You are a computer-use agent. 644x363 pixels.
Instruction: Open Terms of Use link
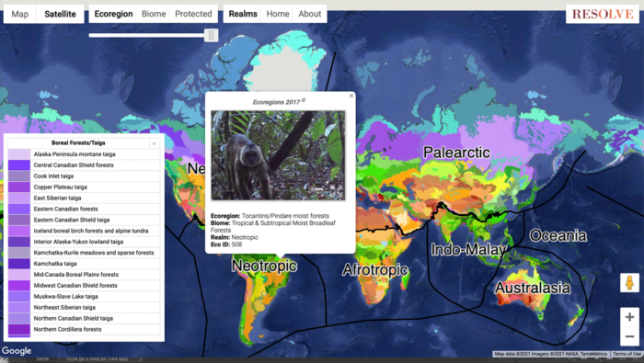(627, 354)
